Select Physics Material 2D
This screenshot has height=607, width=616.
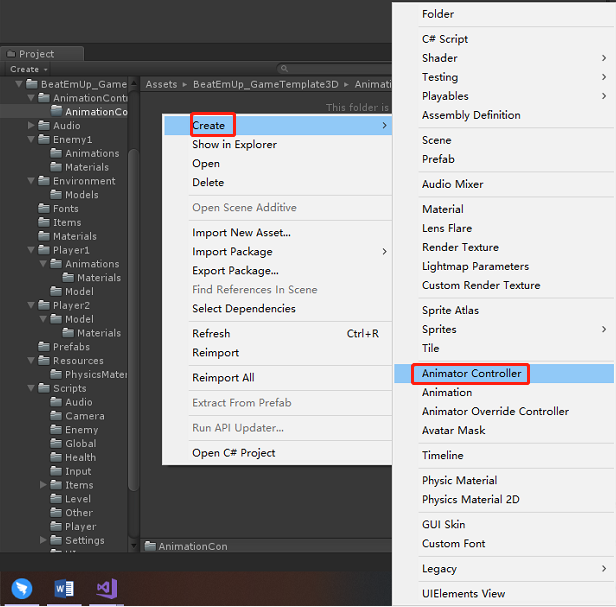point(504,499)
